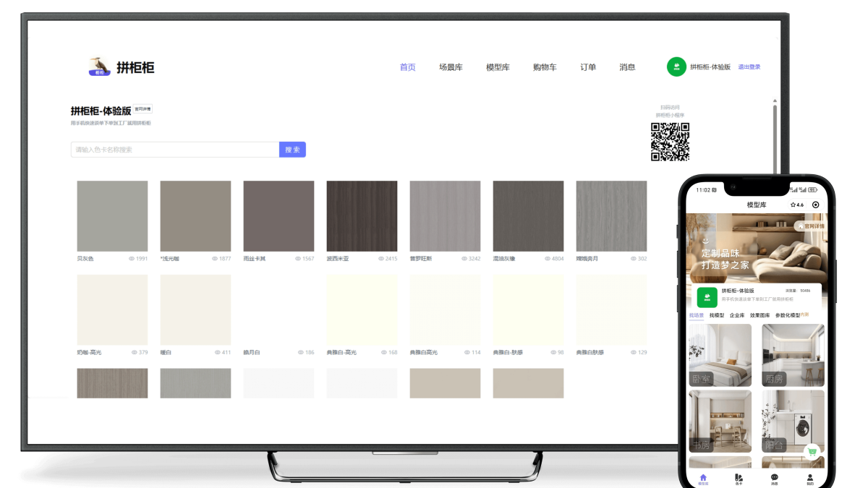This screenshot has width=868, height=488.
Task: Switch to 找模型 tab on phone
Action: tap(717, 315)
